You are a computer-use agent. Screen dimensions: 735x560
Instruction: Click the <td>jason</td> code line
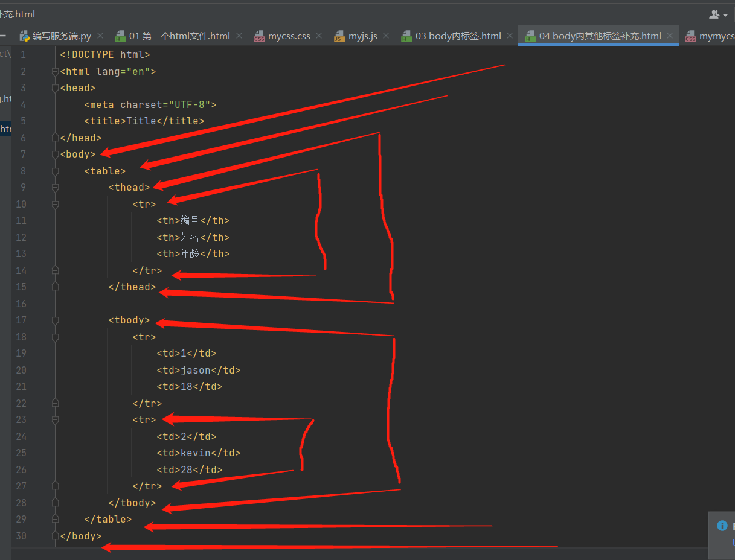click(199, 370)
